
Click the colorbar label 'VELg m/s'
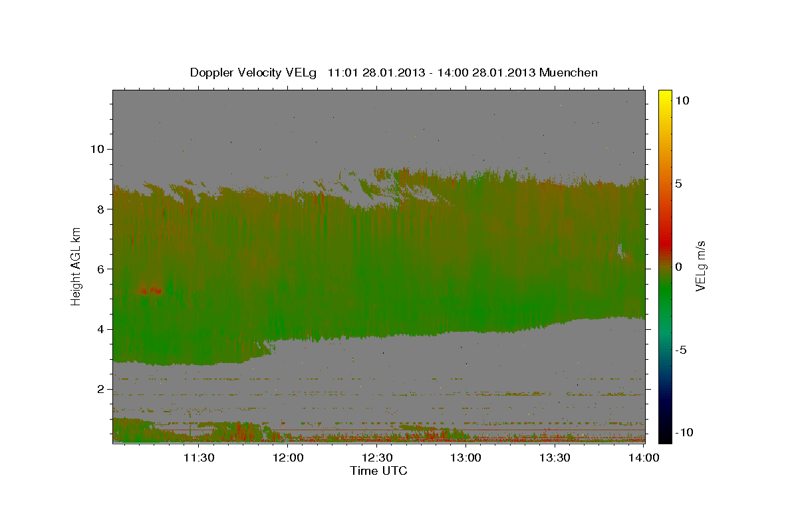point(700,267)
